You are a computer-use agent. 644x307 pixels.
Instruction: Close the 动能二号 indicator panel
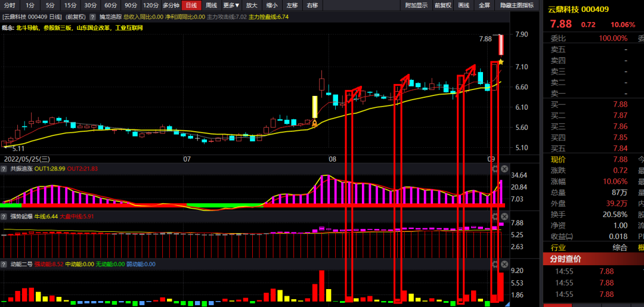504,263
